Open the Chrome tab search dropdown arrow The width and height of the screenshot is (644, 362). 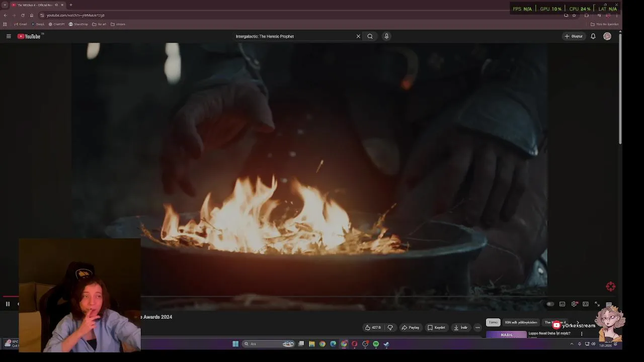[5, 5]
